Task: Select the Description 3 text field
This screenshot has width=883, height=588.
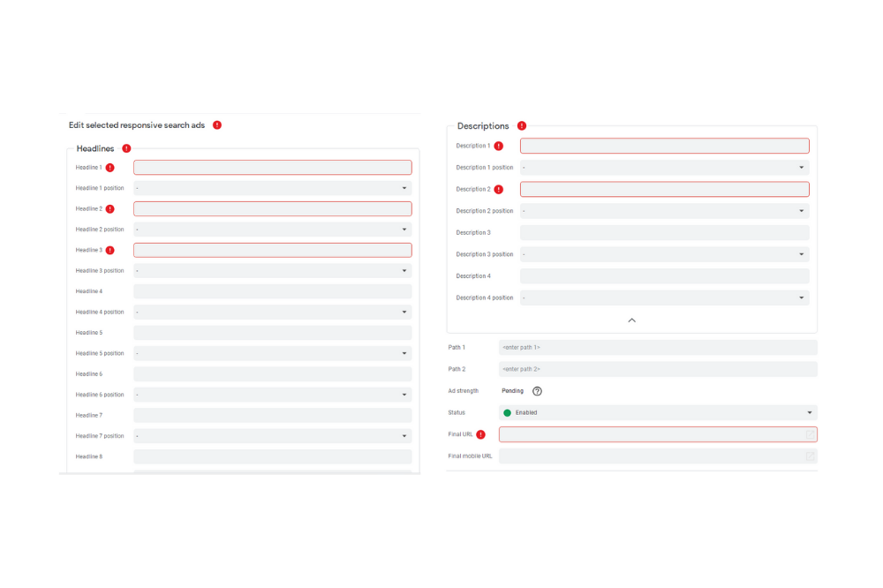Action: point(665,232)
